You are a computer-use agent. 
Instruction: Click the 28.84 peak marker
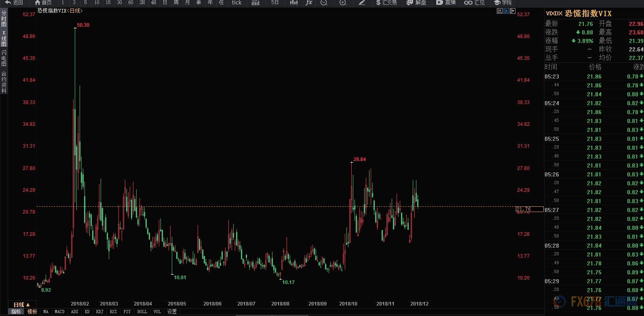pos(359,159)
